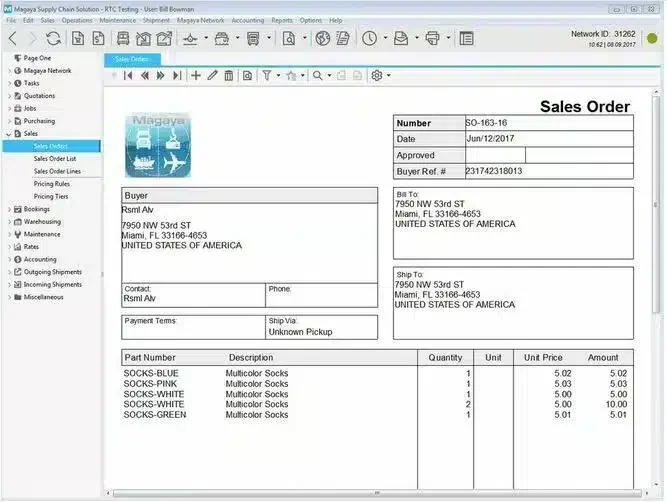The width and height of the screenshot is (667, 502).
Task: Open the Reports menu
Action: 282,20
